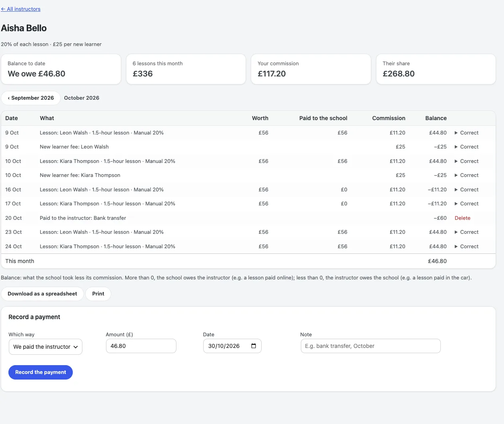Select the 'We owe £46.80' balance figure
The height and width of the screenshot is (424, 504).
point(36,74)
